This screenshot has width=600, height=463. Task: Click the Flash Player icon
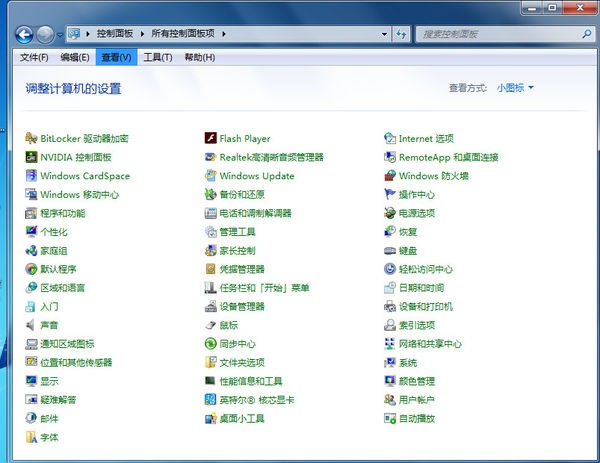click(210, 139)
